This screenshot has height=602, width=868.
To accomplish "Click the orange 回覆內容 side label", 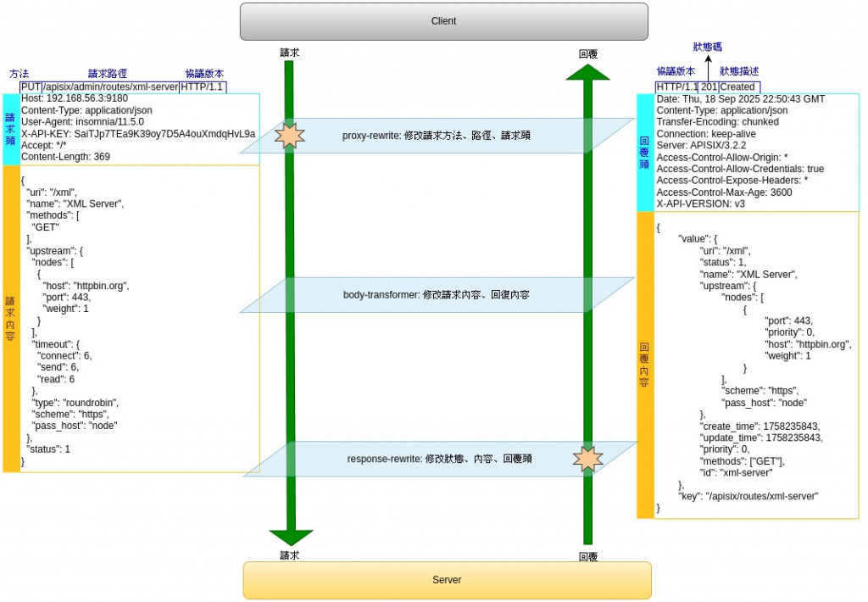I will pos(644,365).
